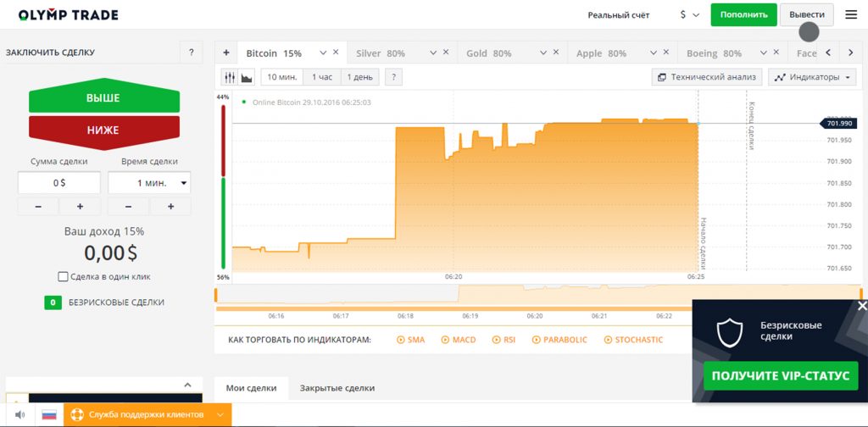Add a new asset tab with plus
The width and height of the screenshot is (868, 427).
(225, 53)
